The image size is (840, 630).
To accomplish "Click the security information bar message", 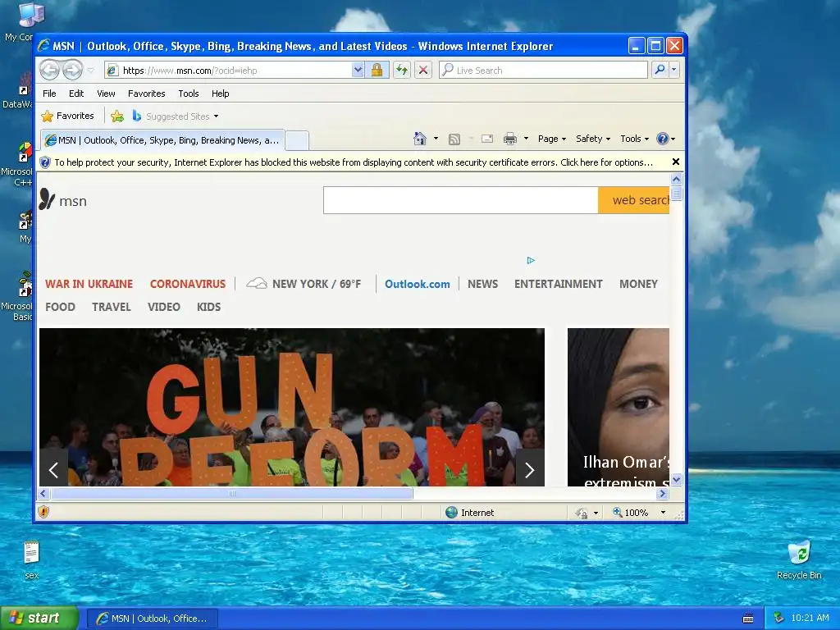I will pyautogui.click(x=353, y=162).
